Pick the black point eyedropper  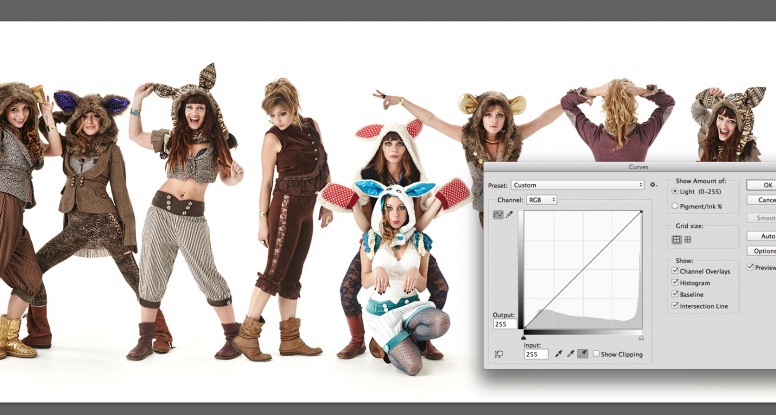(559, 354)
